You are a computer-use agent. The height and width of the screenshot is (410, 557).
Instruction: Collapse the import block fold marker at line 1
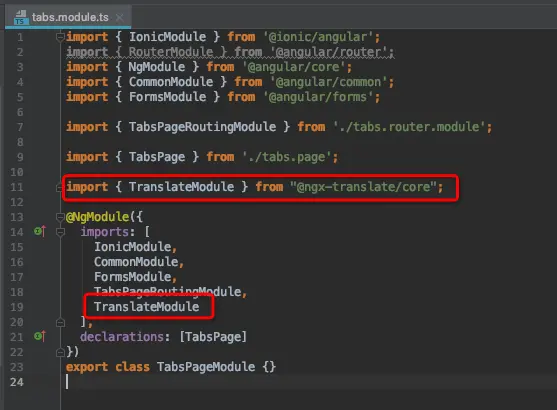tap(60, 37)
